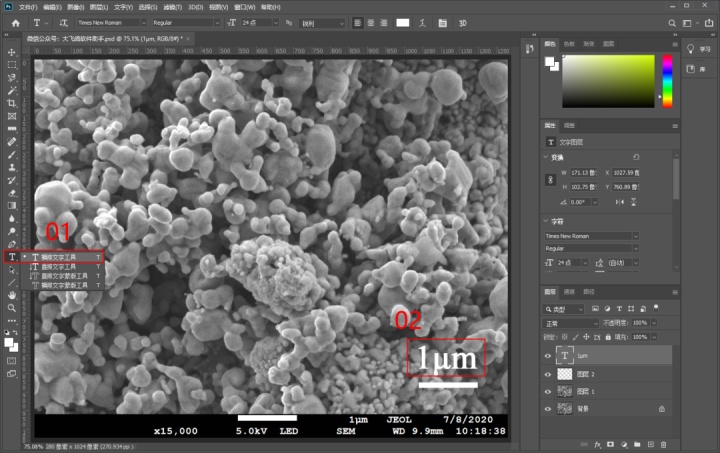The image size is (720, 453).
Task: Hide layer 2 with the eye icon
Action: (547, 375)
